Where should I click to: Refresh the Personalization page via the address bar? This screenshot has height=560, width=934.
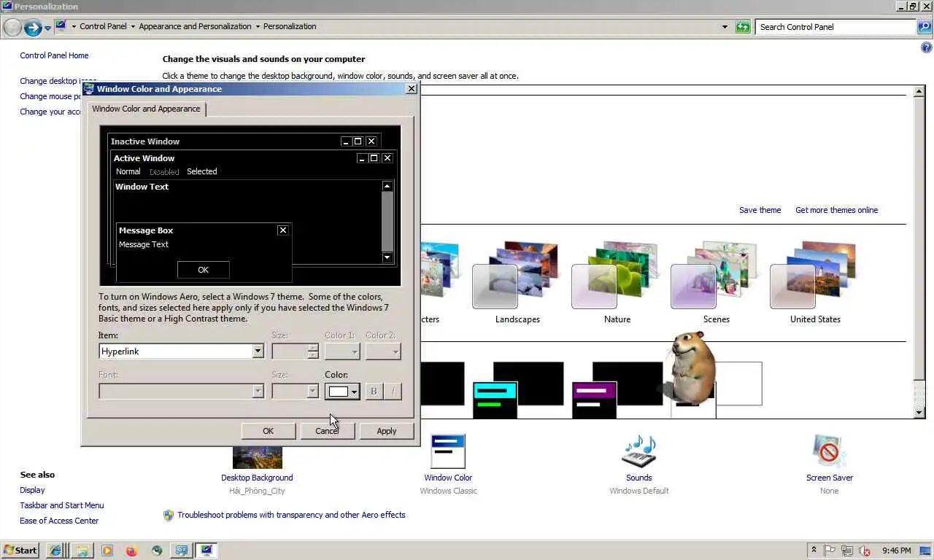click(743, 27)
